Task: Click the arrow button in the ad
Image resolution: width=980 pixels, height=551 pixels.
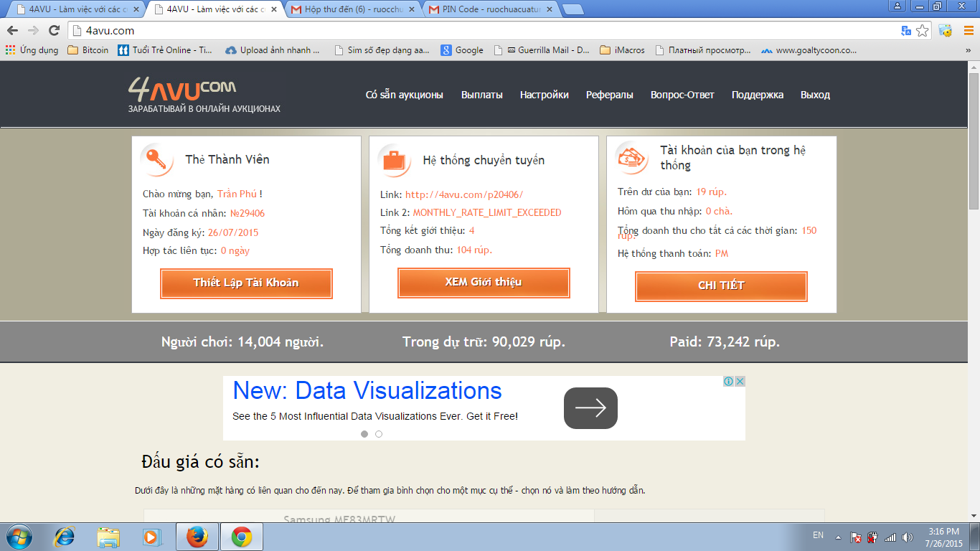Action: click(590, 408)
